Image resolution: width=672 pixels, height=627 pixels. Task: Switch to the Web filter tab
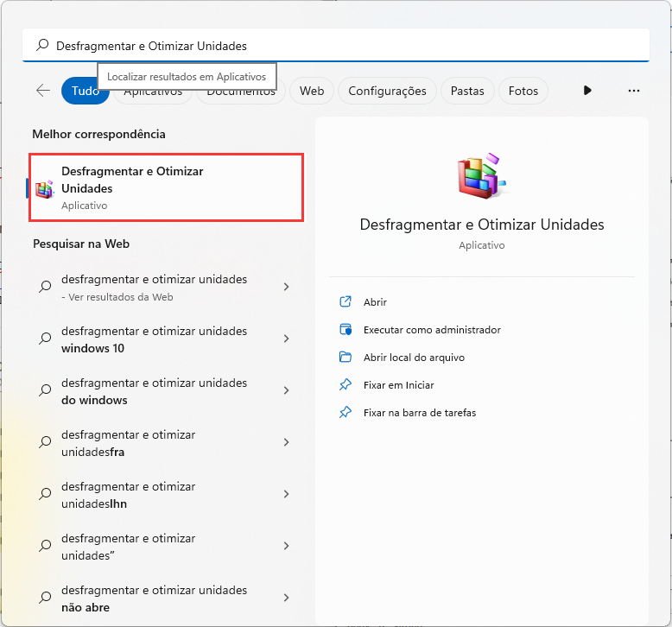click(312, 91)
